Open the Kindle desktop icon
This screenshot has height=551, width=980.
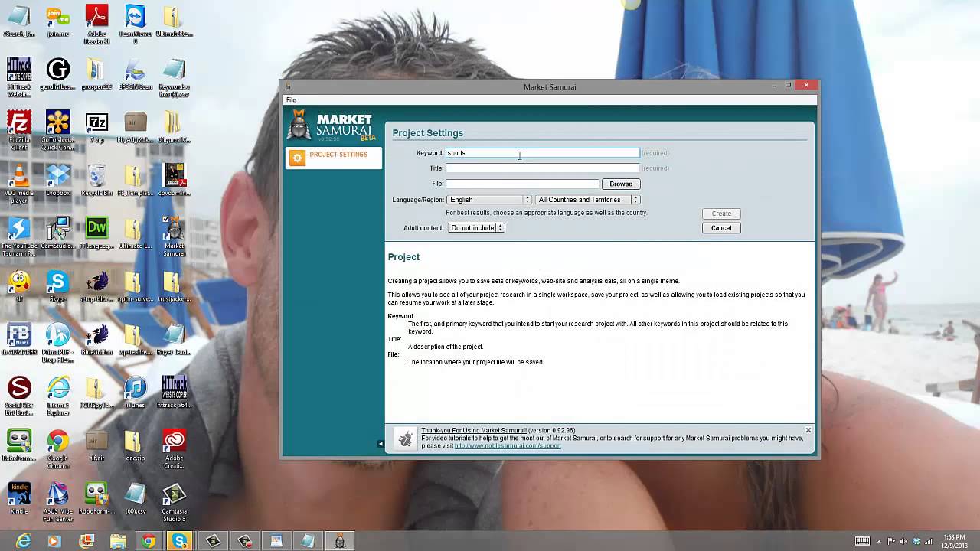click(x=19, y=497)
